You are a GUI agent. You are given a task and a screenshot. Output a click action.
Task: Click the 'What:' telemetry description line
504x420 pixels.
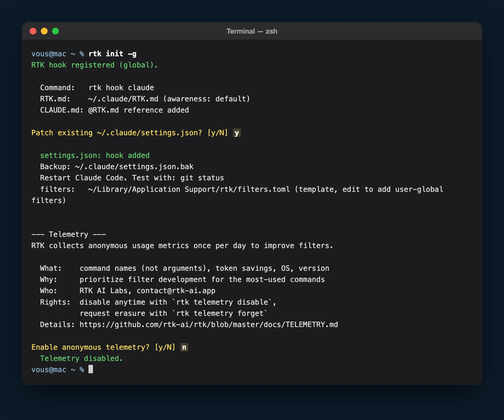point(185,268)
